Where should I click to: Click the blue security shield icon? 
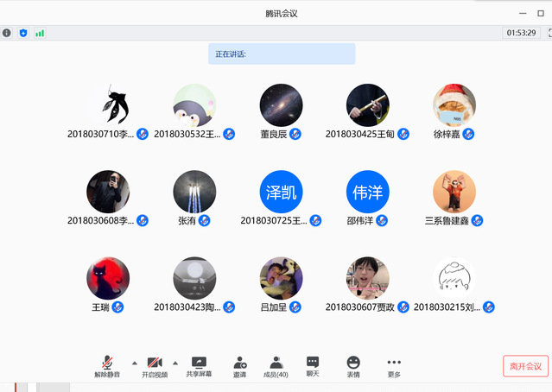click(23, 33)
